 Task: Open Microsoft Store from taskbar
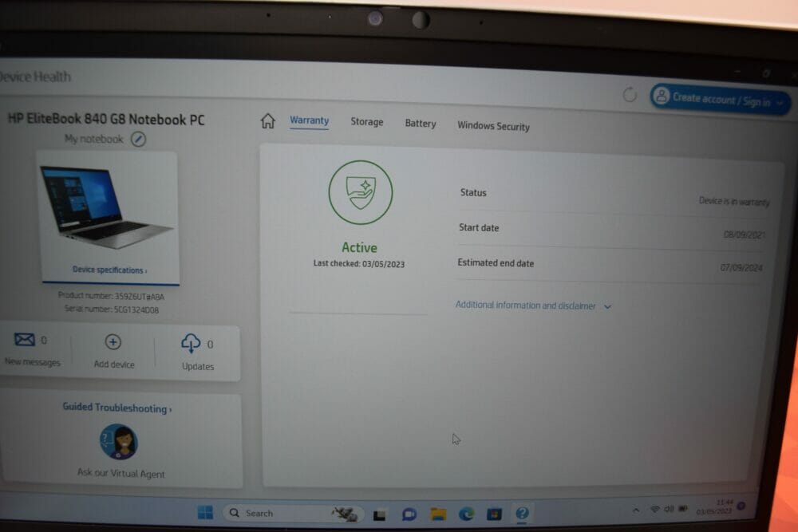click(494, 514)
